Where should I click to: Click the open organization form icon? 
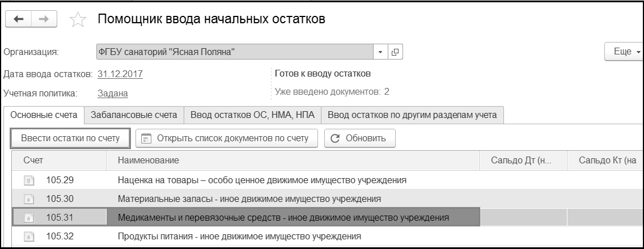point(395,53)
